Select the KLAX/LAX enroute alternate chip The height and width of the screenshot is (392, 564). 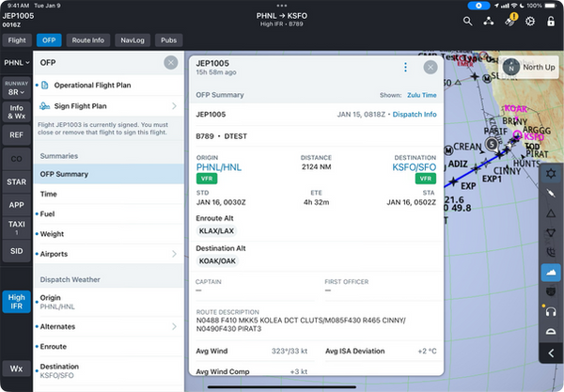(x=216, y=231)
